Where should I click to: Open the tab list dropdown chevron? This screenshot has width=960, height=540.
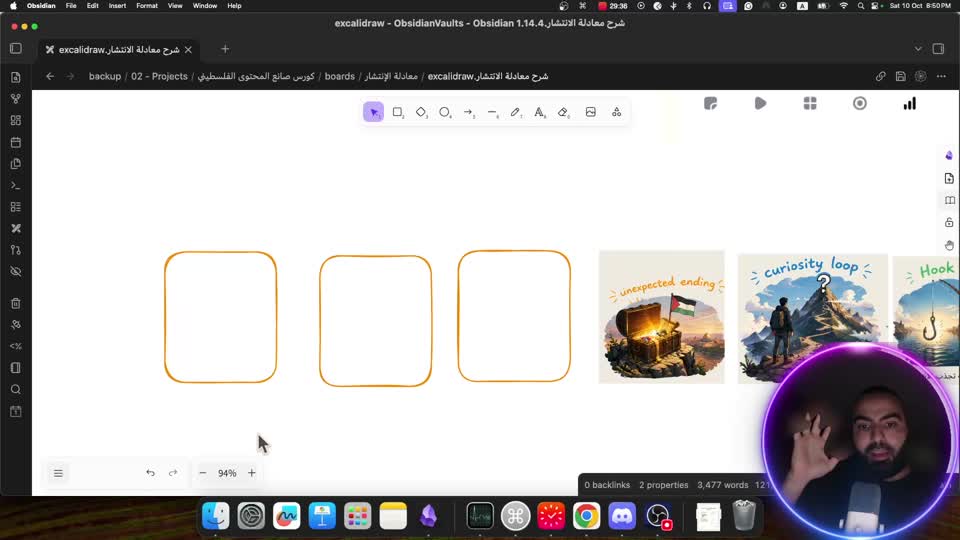pyautogui.click(x=918, y=49)
